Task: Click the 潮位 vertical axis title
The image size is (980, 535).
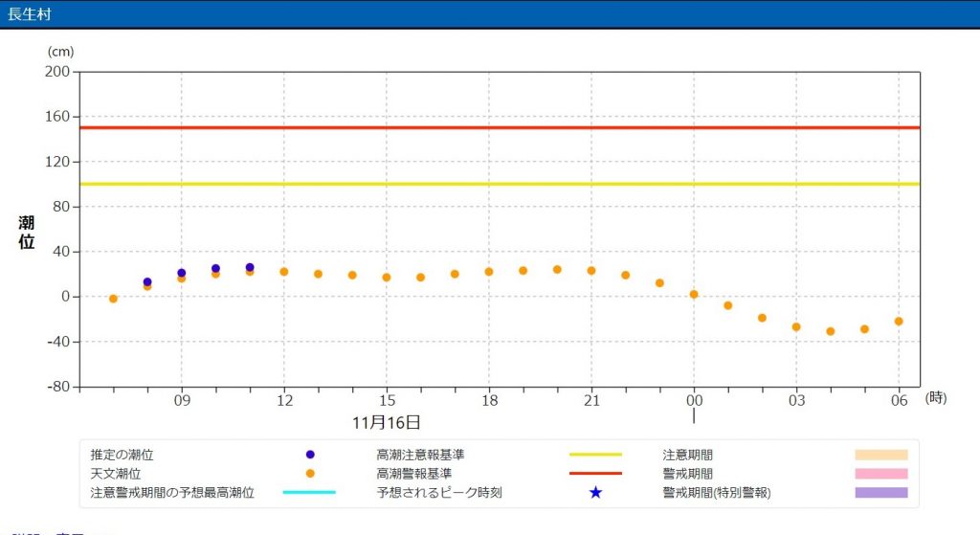Action: tap(26, 233)
